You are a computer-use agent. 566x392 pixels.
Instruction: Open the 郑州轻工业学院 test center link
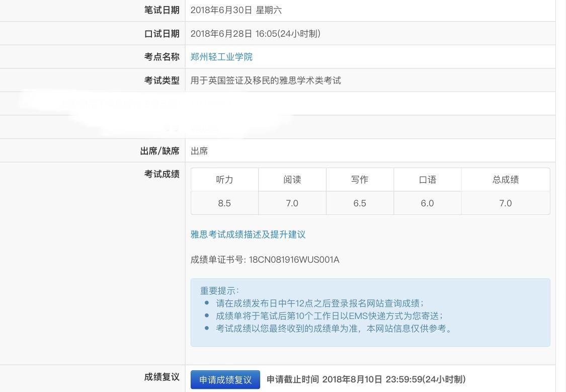(221, 57)
